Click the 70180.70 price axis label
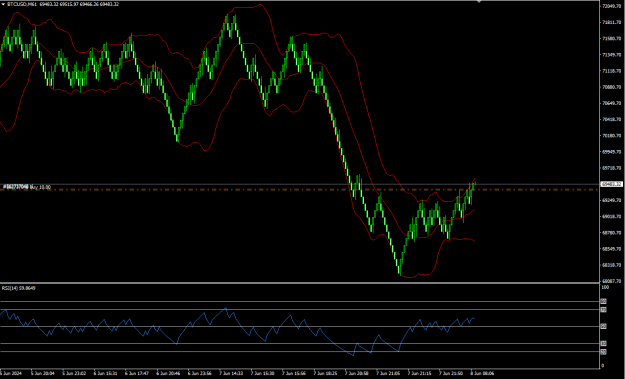 [x=611, y=135]
